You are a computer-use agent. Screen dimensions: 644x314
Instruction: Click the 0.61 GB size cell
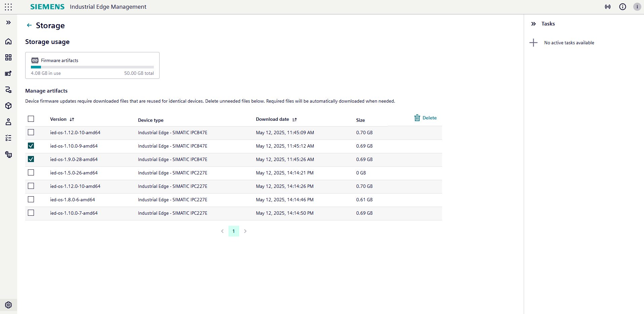click(364, 200)
